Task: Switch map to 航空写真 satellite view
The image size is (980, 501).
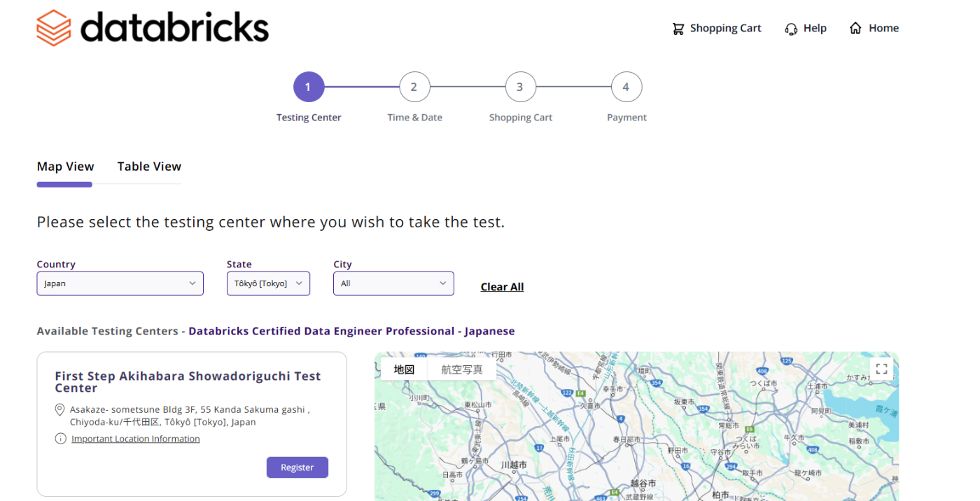Action: coord(462,369)
